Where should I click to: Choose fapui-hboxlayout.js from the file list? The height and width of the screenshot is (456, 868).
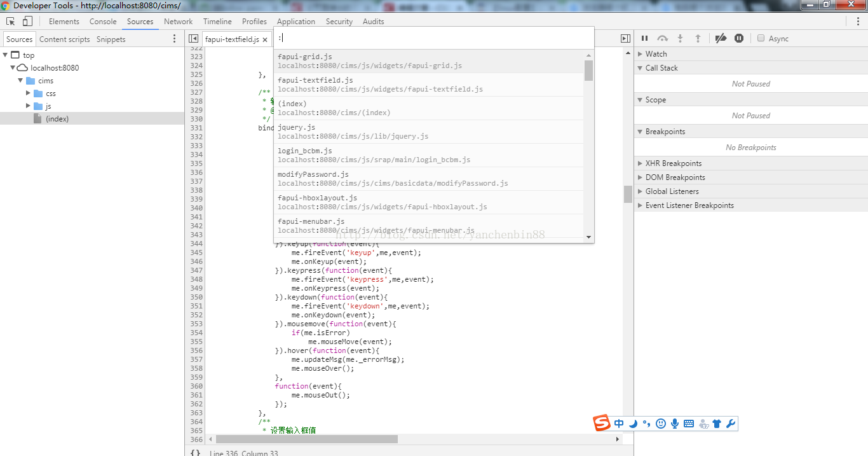[429, 202]
